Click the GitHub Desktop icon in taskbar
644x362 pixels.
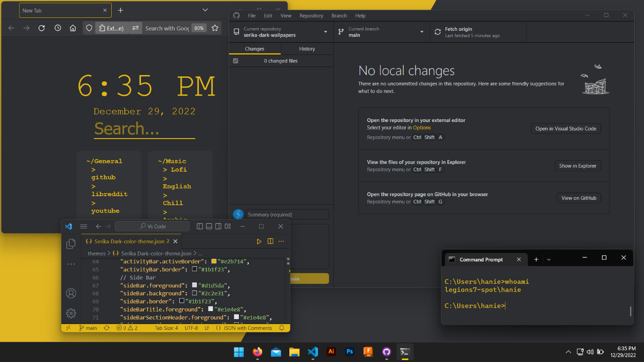(x=386, y=352)
